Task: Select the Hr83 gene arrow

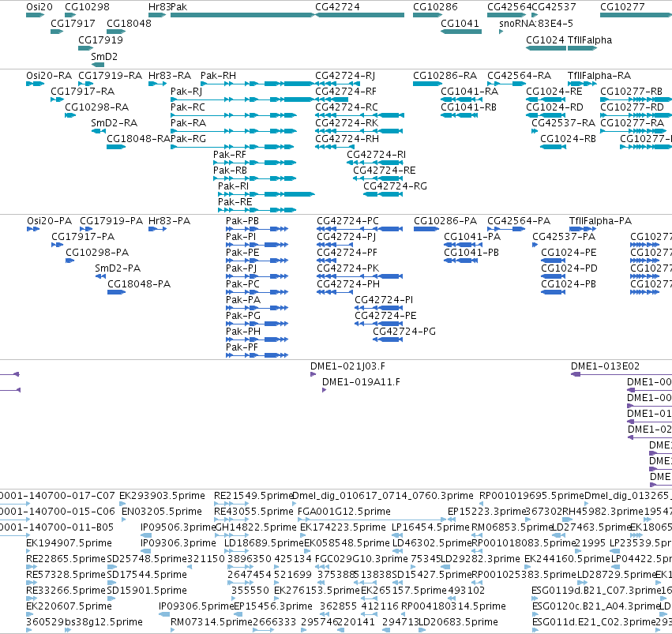Action: tap(157, 15)
